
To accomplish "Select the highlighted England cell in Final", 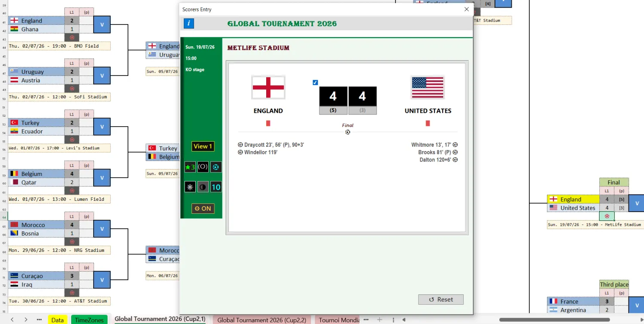I will click(x=573, y=199).
